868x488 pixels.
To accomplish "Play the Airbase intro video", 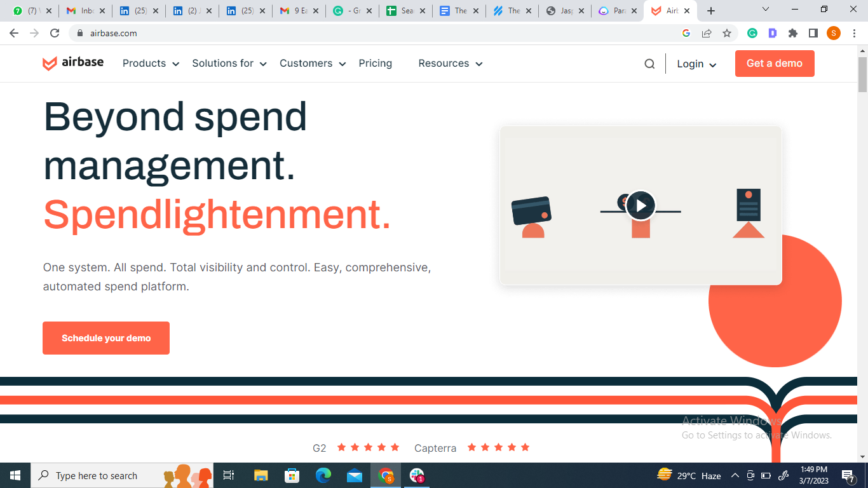I will [x=641, y=205].
